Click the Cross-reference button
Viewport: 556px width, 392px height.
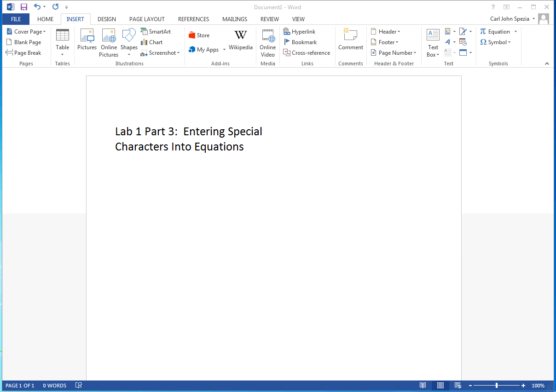[x=307, y=53]
